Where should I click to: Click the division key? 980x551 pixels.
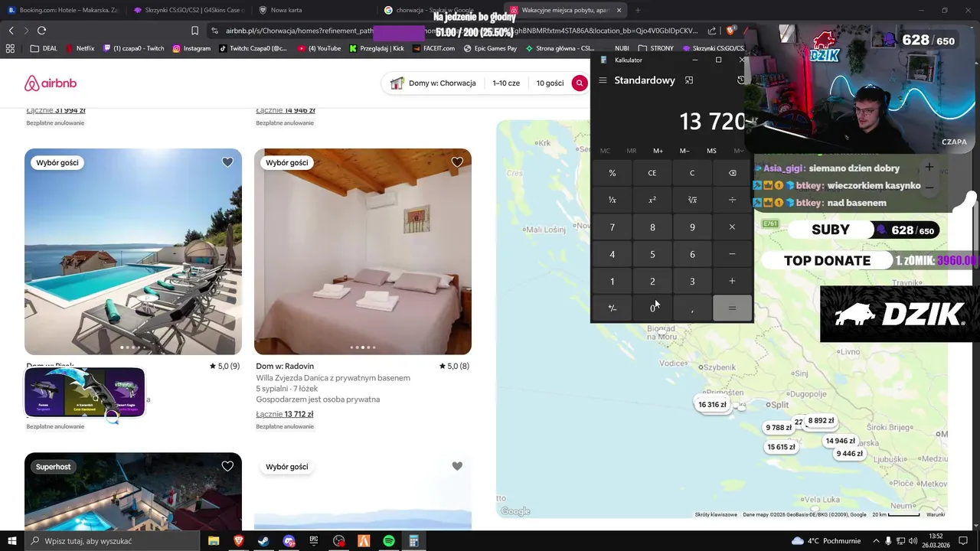point(732,200)
